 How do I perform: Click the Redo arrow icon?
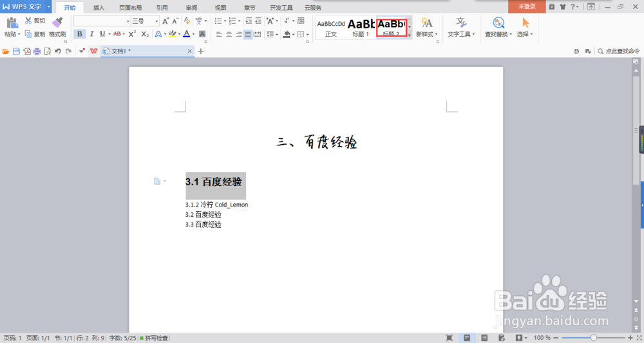tap(68, 51)
